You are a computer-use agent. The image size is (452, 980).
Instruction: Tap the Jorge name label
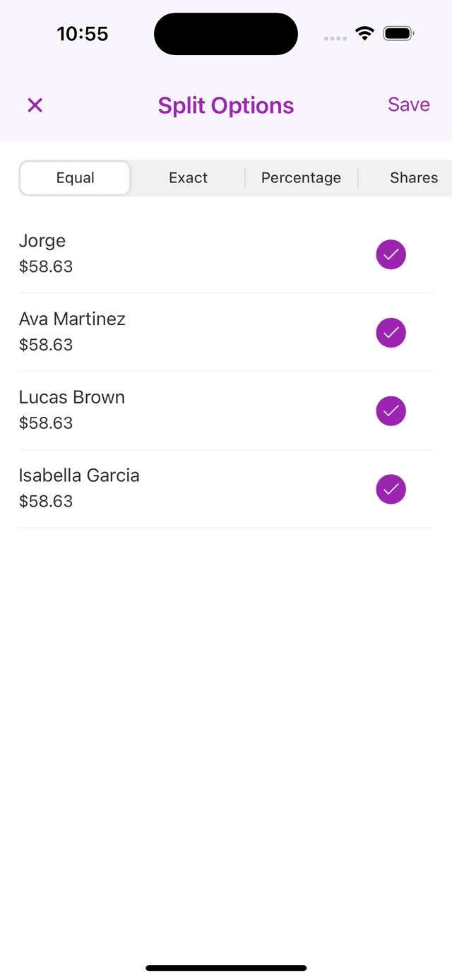(42, 241)
